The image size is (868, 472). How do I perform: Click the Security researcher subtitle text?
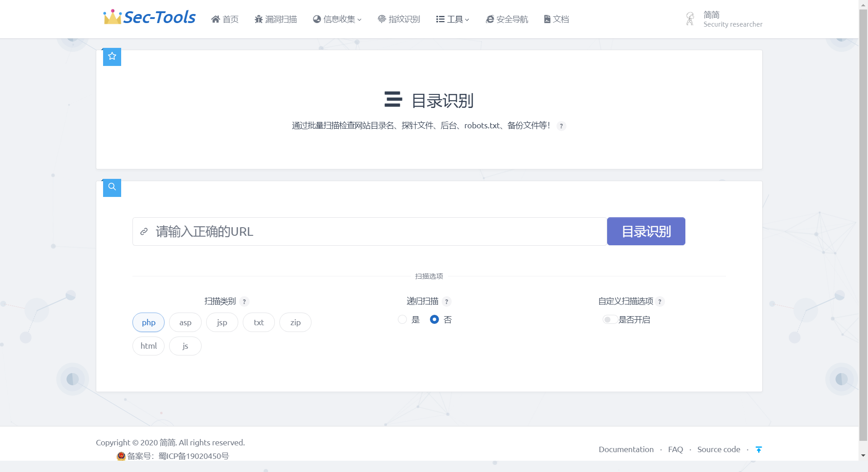(x=733, y=24)
